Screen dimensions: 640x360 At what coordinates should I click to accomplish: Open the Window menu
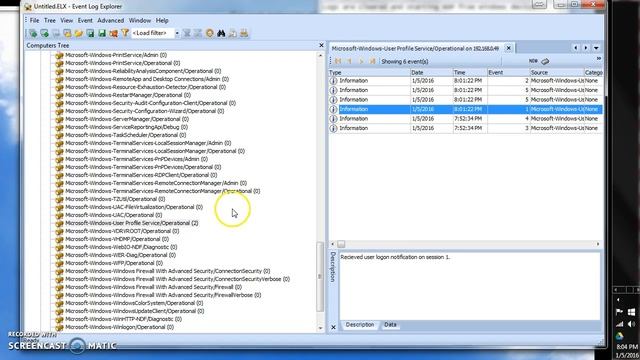click(140, 20)
